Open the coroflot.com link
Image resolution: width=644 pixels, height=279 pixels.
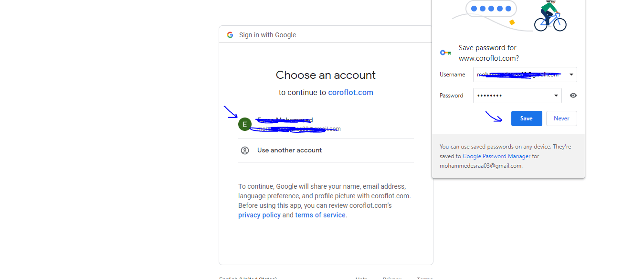[x=350, y=92]
